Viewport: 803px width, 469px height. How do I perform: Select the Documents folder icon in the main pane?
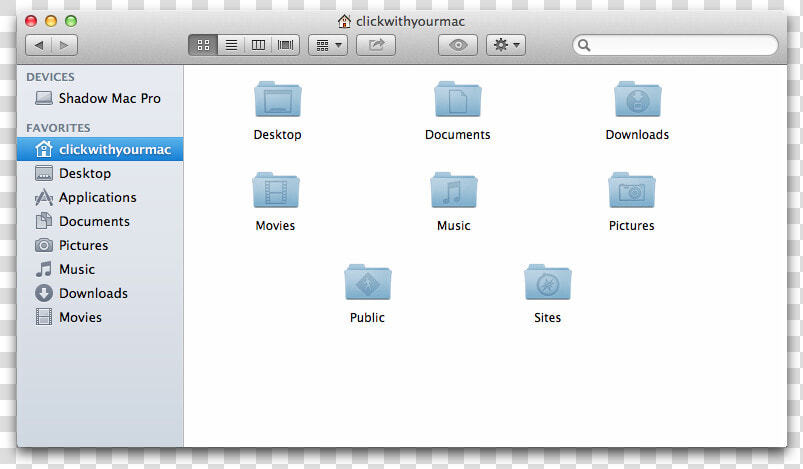457,99
